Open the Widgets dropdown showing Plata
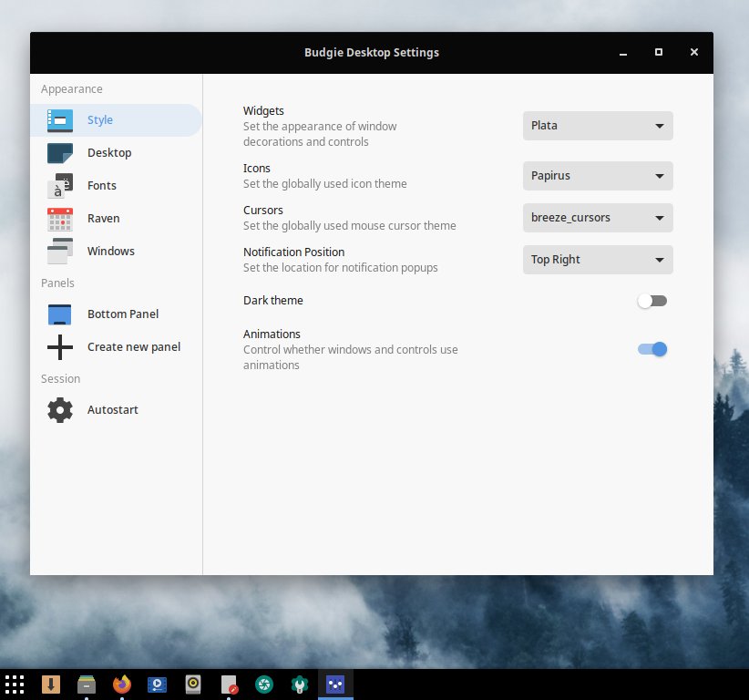Viewport: 749px width, 700px height. click(x=597, y=126)
